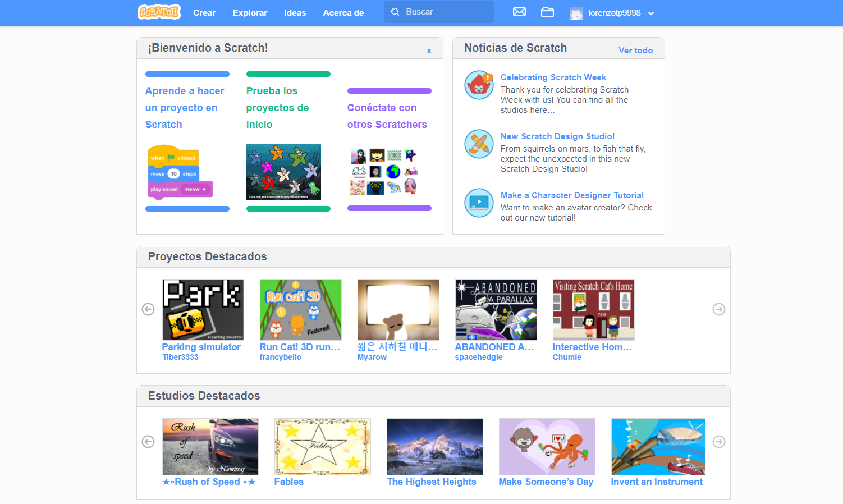Open ABANDONED A Parallax project thumbnail
Viewport: 843px width, 504px height.
point(496,310)
